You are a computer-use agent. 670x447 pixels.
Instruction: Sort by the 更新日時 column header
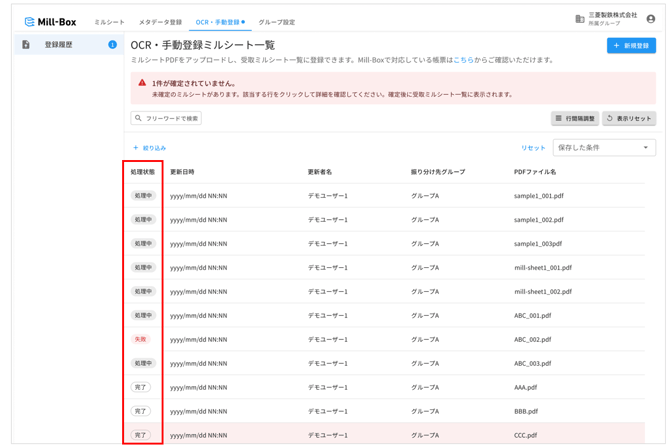182,172
